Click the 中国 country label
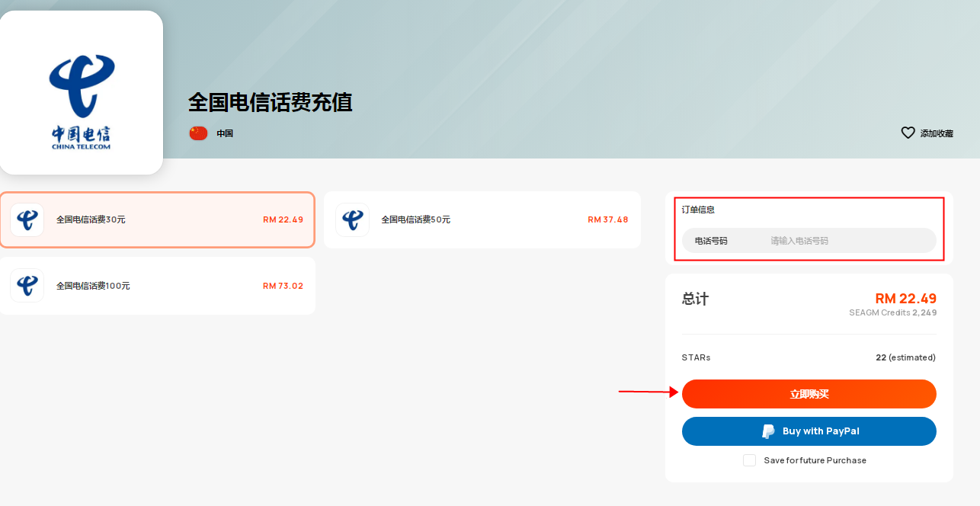 pos(225,133)
